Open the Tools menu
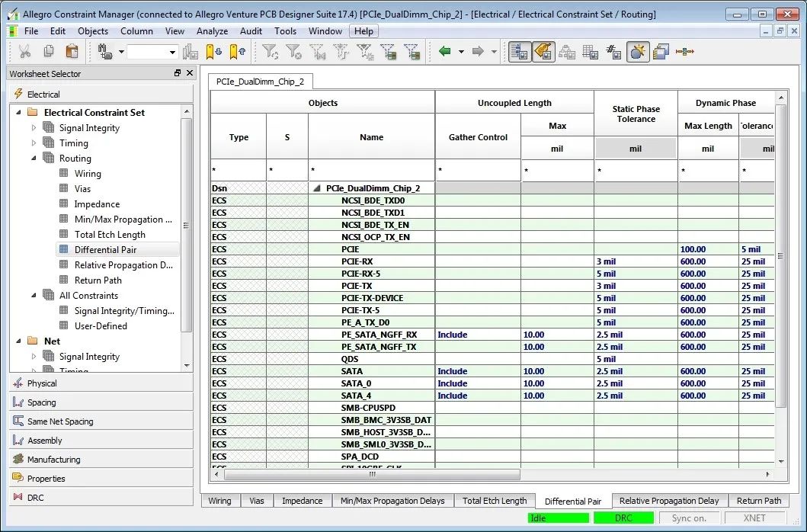The width and height of the screenshot is (807, 532). (x=285, y=31)
